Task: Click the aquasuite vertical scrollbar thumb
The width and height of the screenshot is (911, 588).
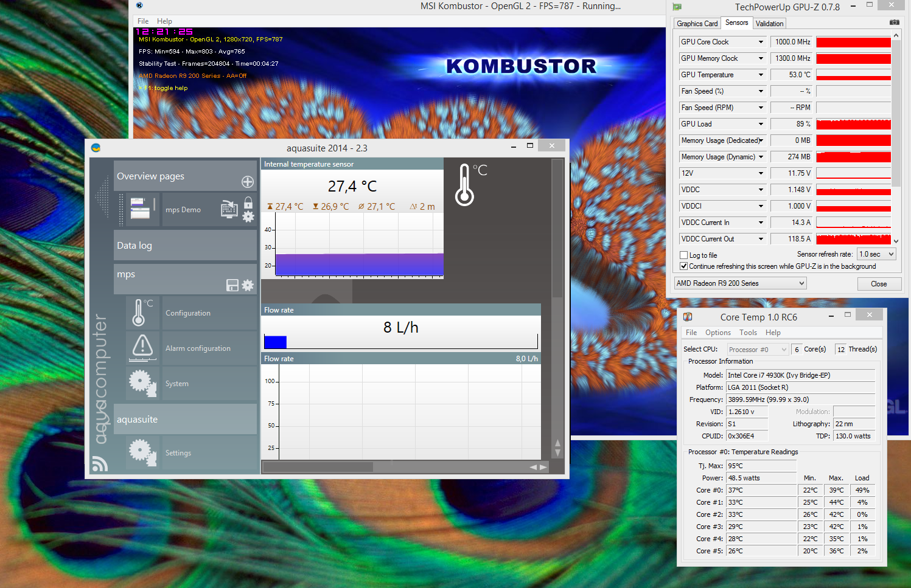Action: [557, 228]
